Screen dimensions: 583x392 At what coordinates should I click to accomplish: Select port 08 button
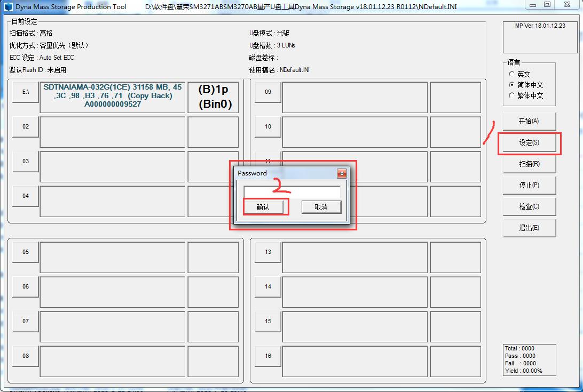tap(26, 356)
